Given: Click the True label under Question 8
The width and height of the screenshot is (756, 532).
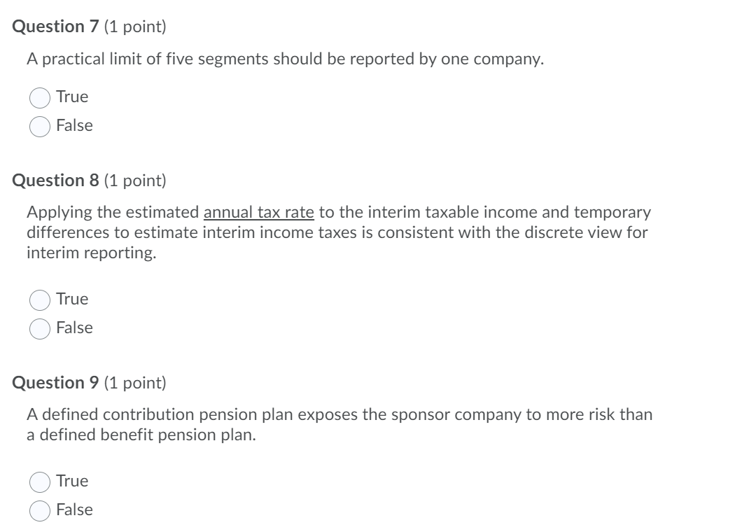Looking at the screenshot, I should [72, 299].
